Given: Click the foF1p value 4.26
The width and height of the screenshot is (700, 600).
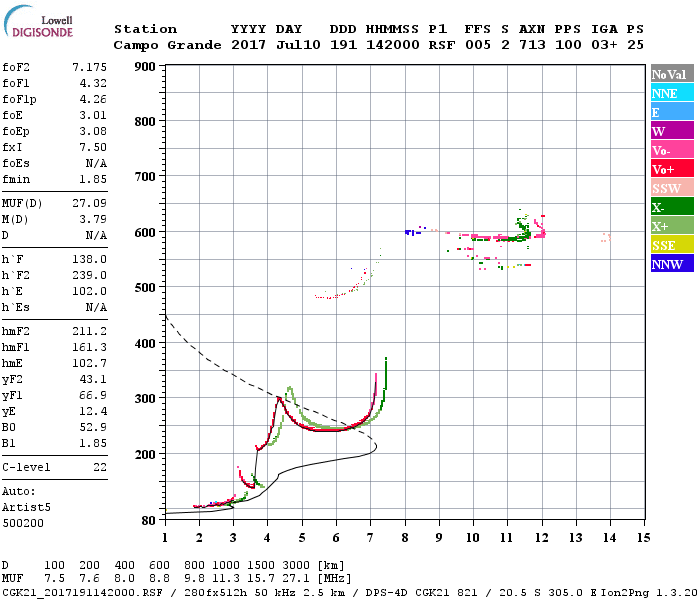Looking at the screenshot, I should click(x=93, y=99).
